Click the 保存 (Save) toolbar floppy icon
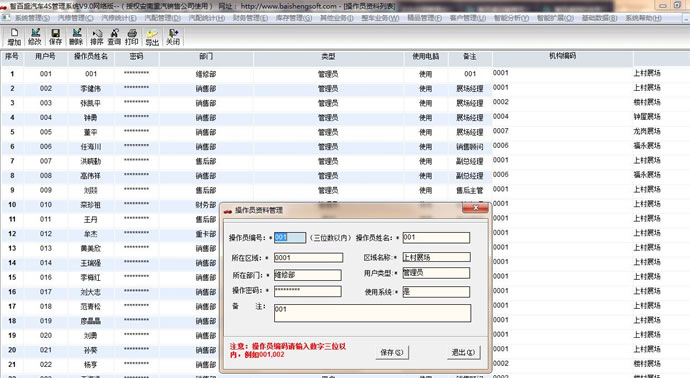 (55, 37)
